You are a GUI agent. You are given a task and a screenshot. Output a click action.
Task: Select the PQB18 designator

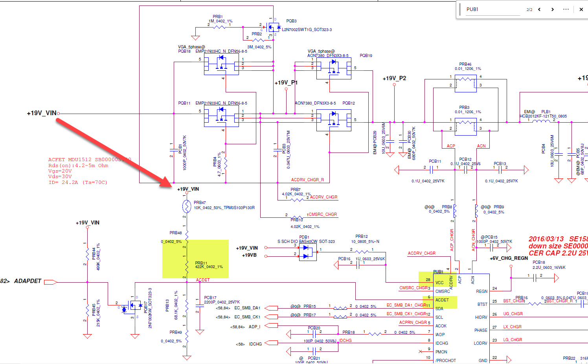point(184,51)
